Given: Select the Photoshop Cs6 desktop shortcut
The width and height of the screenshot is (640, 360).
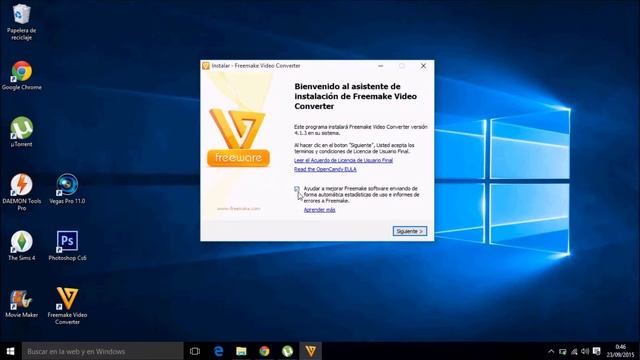Looking at the screenshot, I should point(67,245).
